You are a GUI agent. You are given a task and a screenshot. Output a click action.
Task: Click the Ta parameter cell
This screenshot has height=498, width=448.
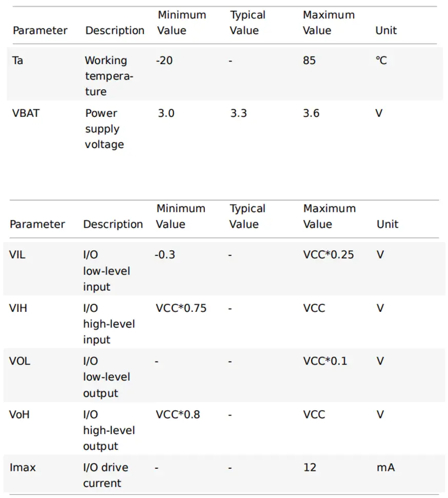pos(17,61)
